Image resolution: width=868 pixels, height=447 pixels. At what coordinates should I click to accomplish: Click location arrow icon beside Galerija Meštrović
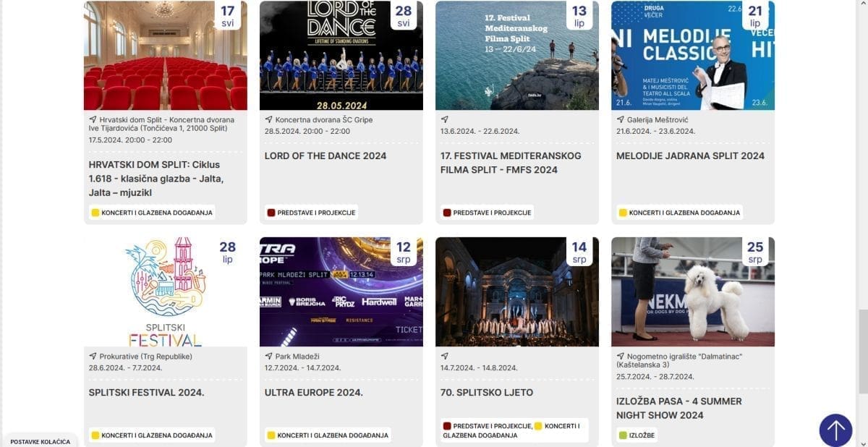coord(620,120)
